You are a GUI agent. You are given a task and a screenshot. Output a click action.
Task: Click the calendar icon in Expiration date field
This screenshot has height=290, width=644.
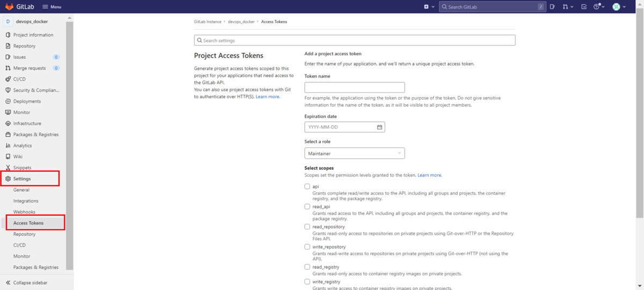pyautogui.click(x=379, y=127)
